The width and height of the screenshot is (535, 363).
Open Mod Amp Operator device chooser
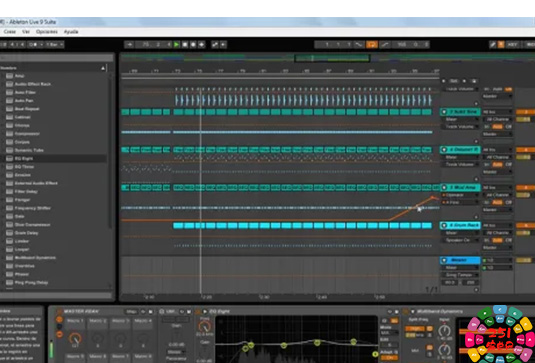(x=461, y=195)
